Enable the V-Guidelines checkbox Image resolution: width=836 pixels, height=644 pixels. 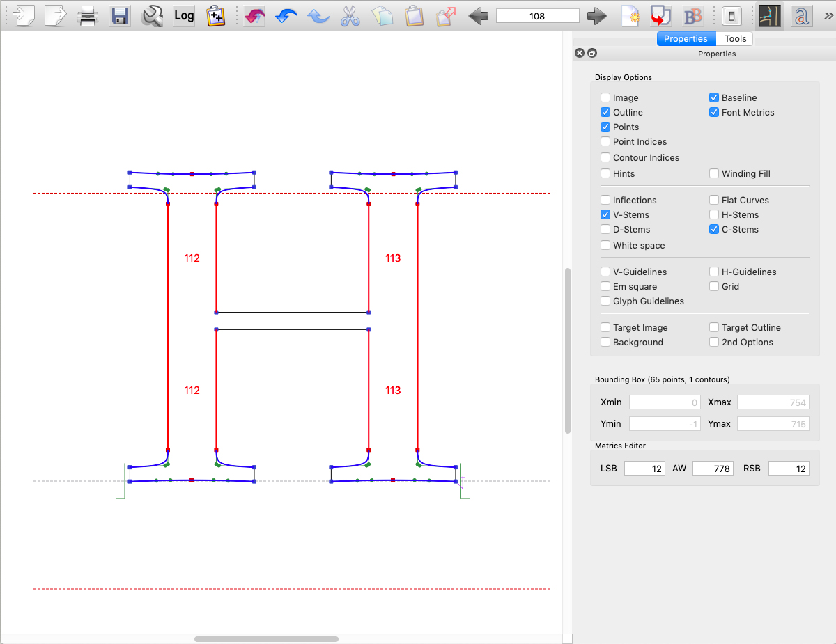pos(605,272)
